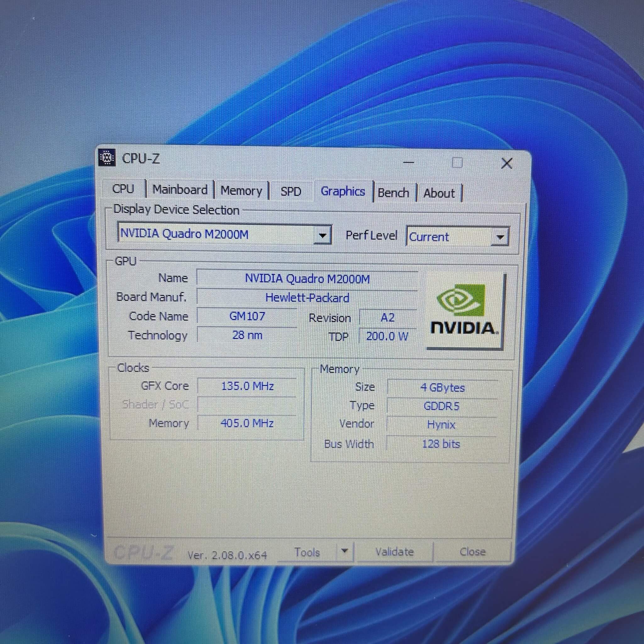Expand the Tools dropdown arrow
The width and height of the screenshot is (644, 644).
345,551
